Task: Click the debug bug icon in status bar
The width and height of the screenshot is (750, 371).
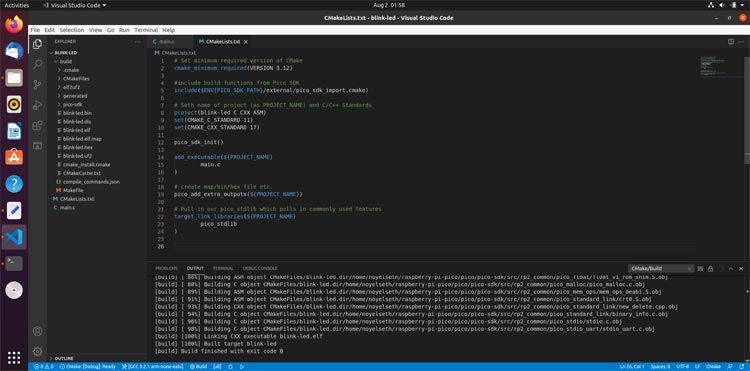Action: pyautogui.click(x=230, y=367)
